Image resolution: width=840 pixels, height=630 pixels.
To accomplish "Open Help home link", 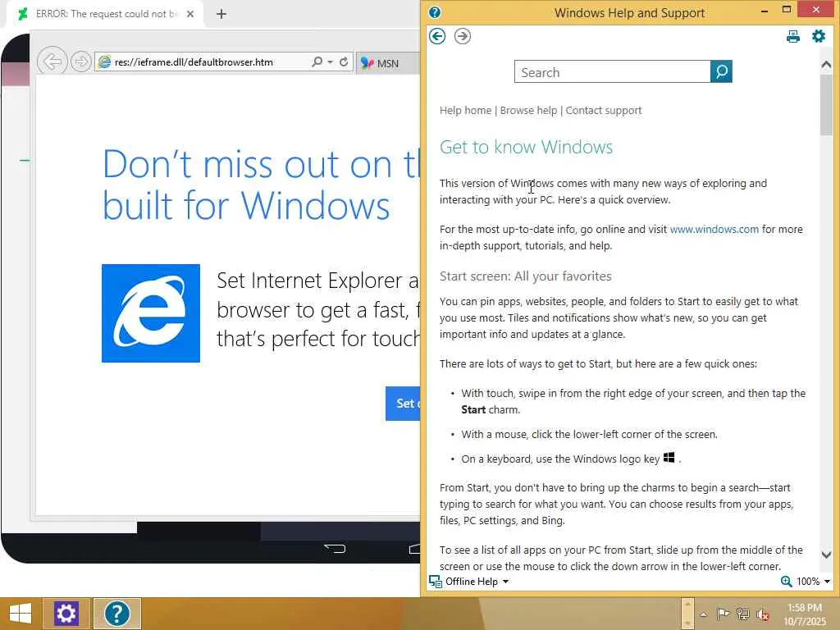I will point(466,111).
